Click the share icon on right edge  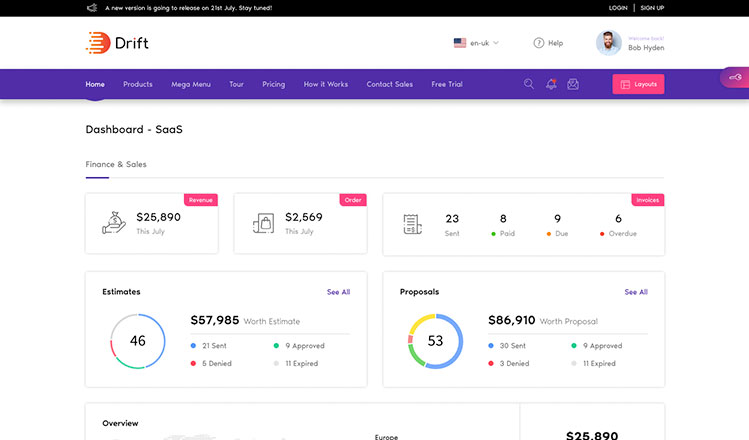point(735,77)
